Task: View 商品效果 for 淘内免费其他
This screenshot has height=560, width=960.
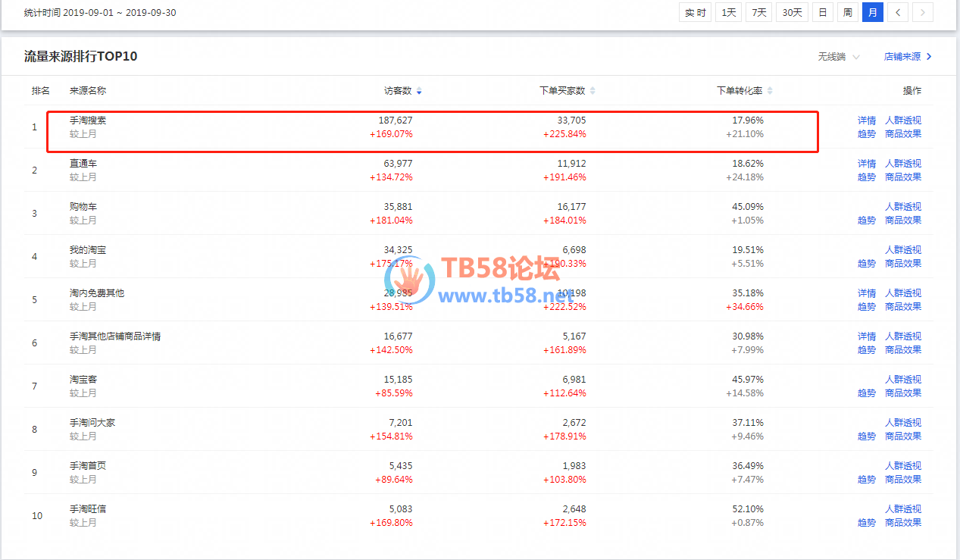Action: tap(903, 307)
